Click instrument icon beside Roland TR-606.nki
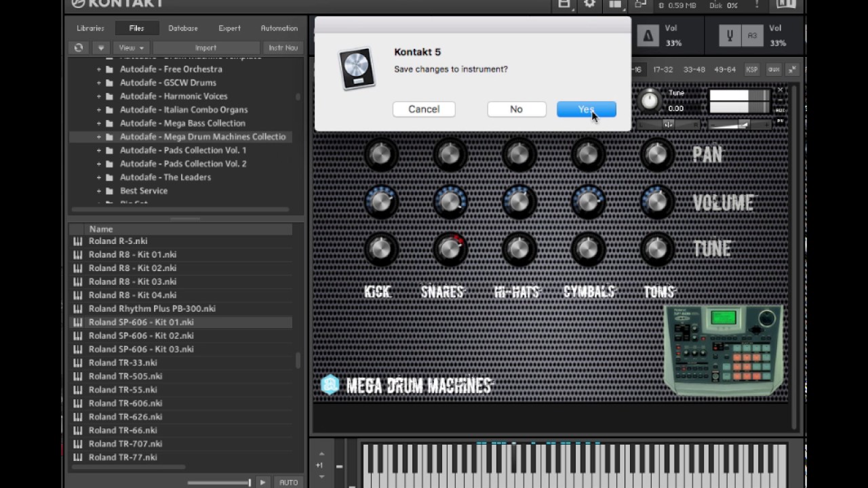The image size is (868, 488). click(x=77, y=404)
